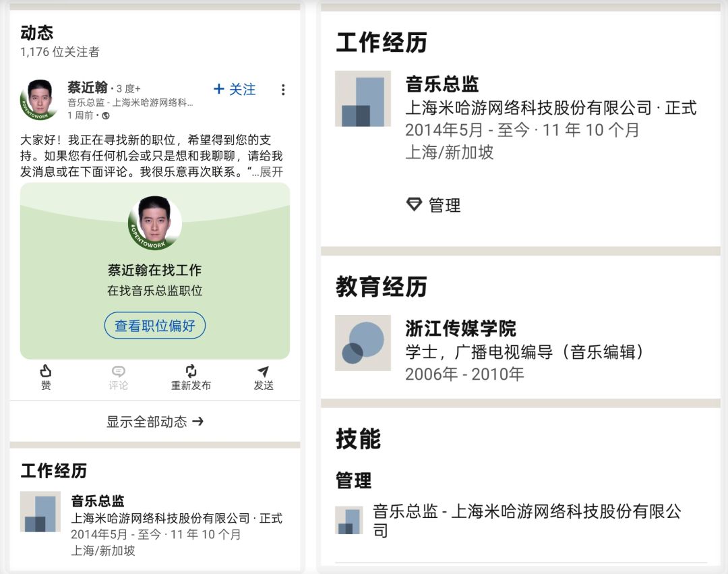Click the author name 蔡近翰
The height and width of the screenshot is (574, 728).
[87, 87]
